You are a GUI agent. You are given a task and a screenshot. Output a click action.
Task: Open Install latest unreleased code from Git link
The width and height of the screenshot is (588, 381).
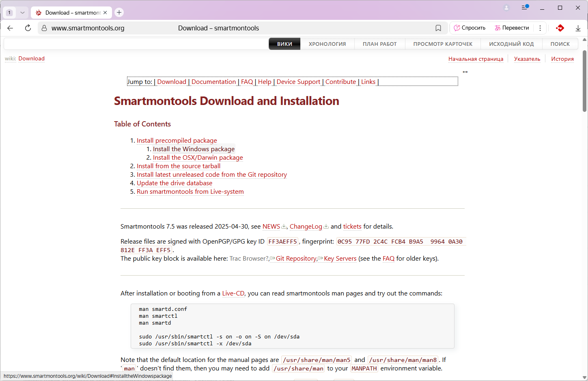212,175
